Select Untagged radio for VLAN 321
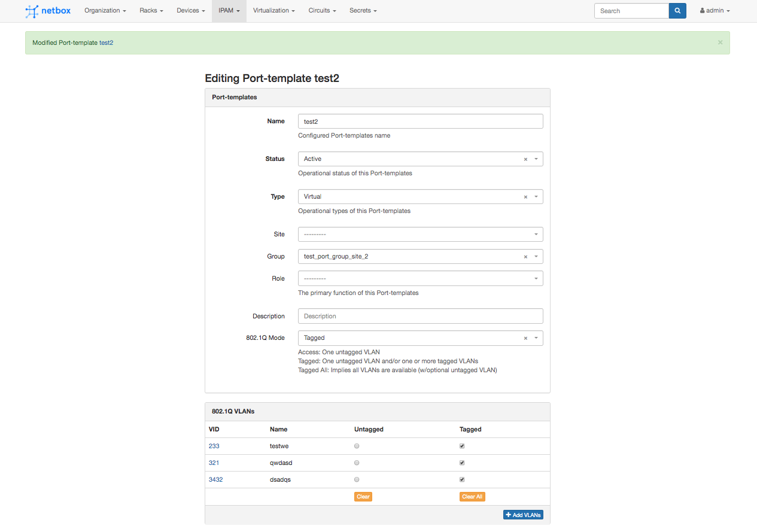 tap(357, 463)
